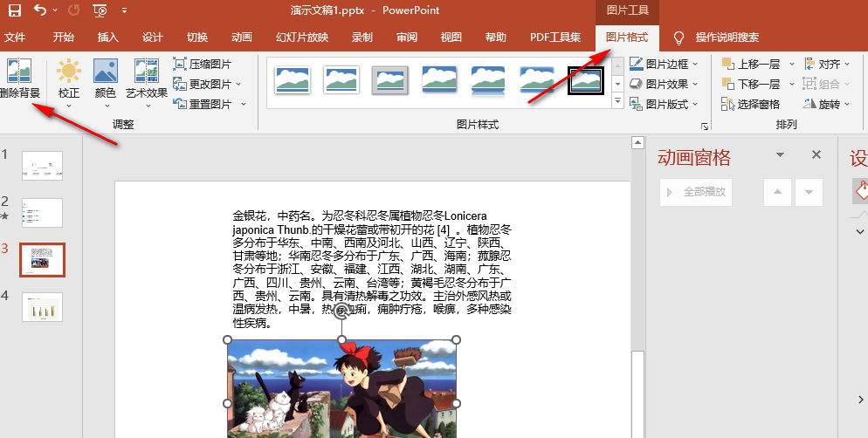The width and height of the screenshot is (868, 438).
Task: Go to the 动画 tab
Action: [242, 38]
